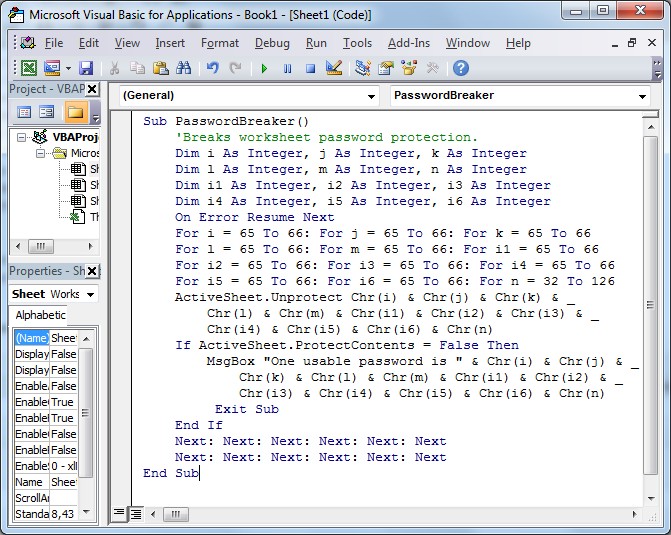Click the code window horizontal scrollbar thumb
Screen dimensions: 671x535
(x=175, y=514)
